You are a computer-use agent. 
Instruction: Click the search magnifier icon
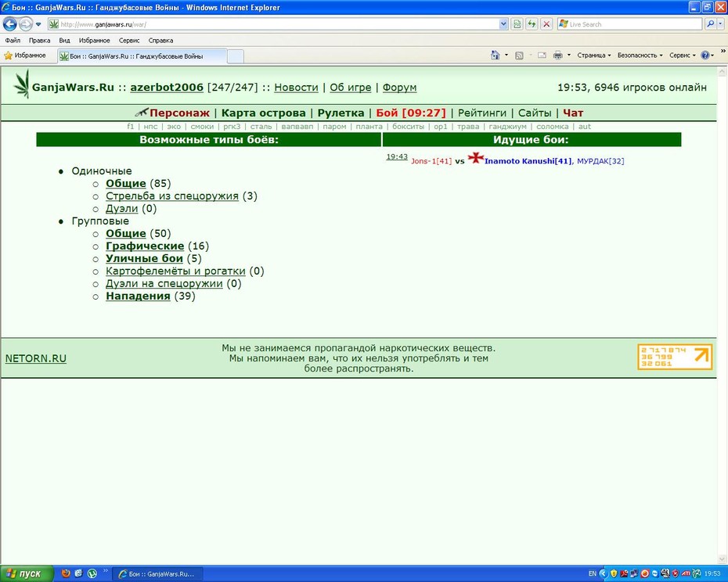pos(710,24)
